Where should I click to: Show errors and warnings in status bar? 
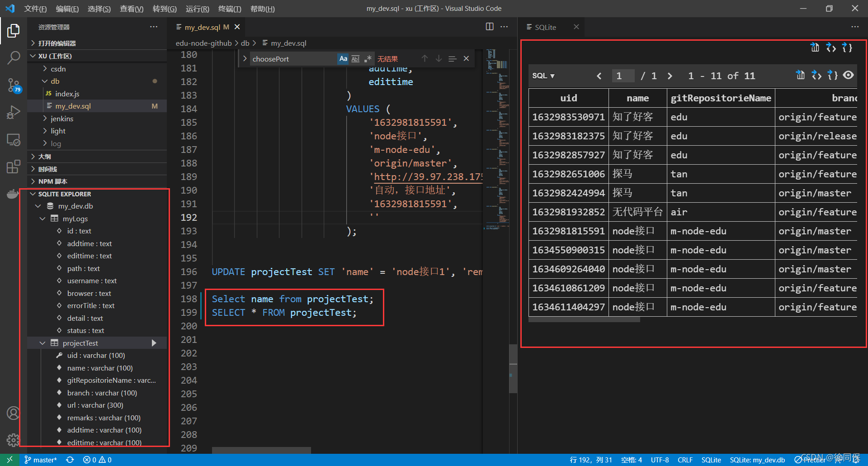click(x=97, y=460)
